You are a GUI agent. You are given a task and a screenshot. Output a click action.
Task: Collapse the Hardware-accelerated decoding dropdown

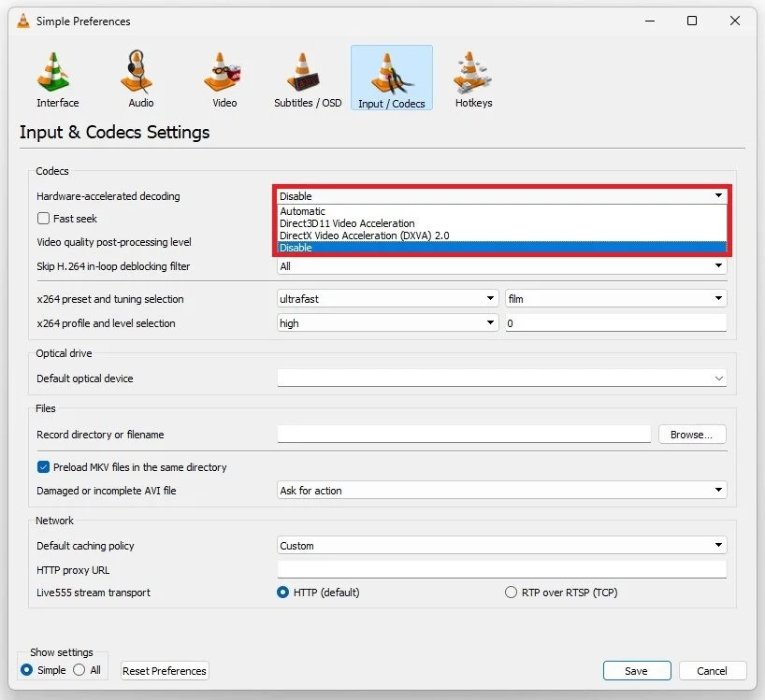click(501, 196)
